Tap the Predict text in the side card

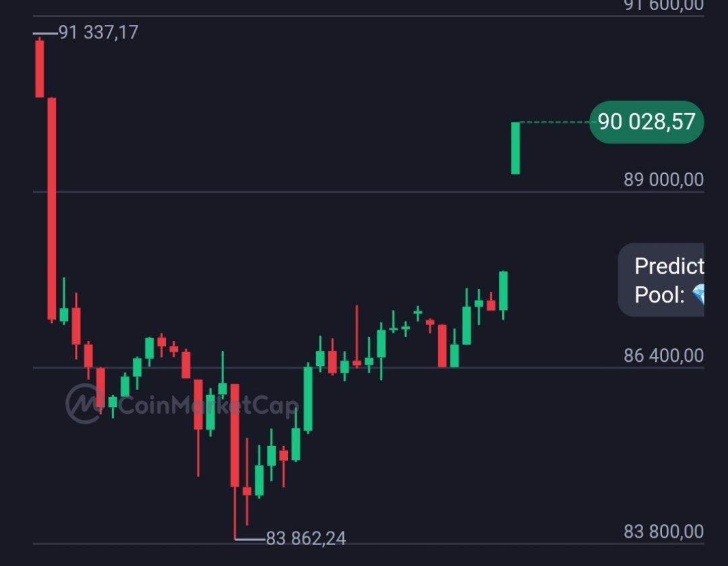point(669,266)
